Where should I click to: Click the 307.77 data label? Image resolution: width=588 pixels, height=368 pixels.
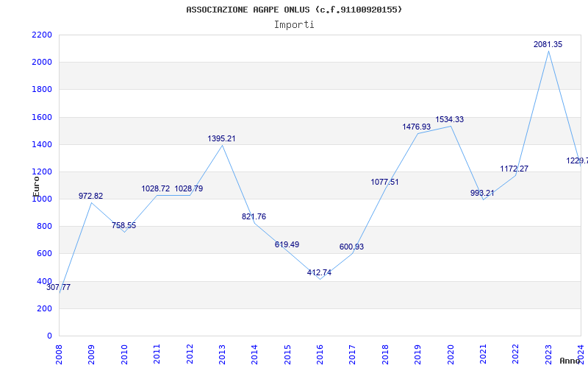58,288
